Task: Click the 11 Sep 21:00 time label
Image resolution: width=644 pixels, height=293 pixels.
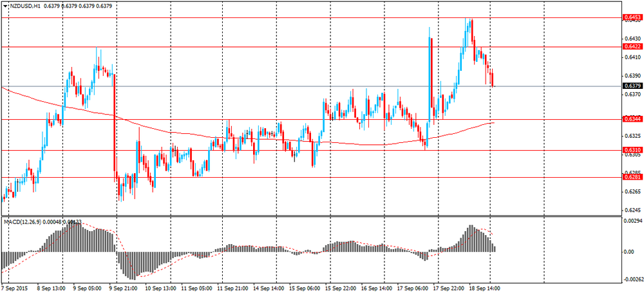Action: (232, 288)
